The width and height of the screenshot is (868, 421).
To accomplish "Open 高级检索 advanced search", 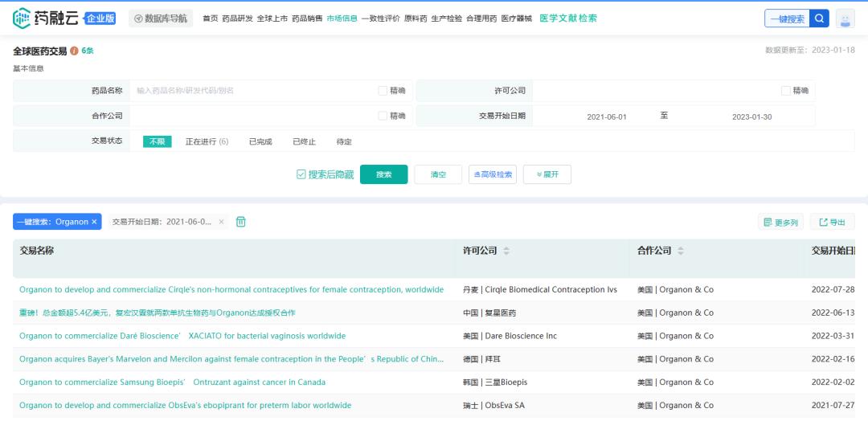I will [493, 174].
